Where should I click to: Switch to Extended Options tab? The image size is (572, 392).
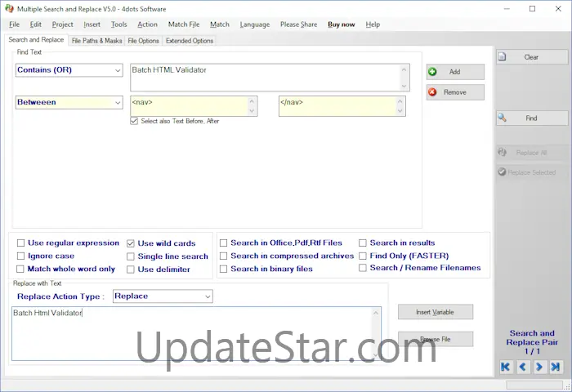pyautogui.click(x=190, y=41)
